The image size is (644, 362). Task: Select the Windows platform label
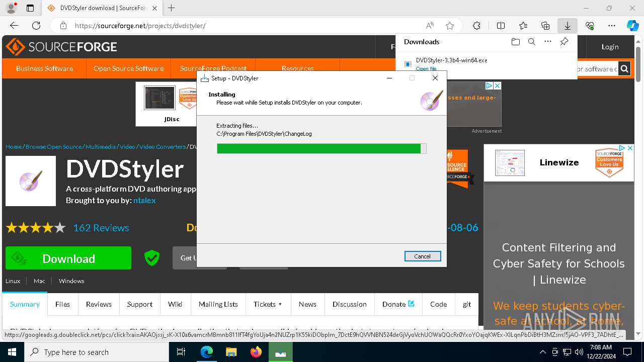click(x=71, y=281)
